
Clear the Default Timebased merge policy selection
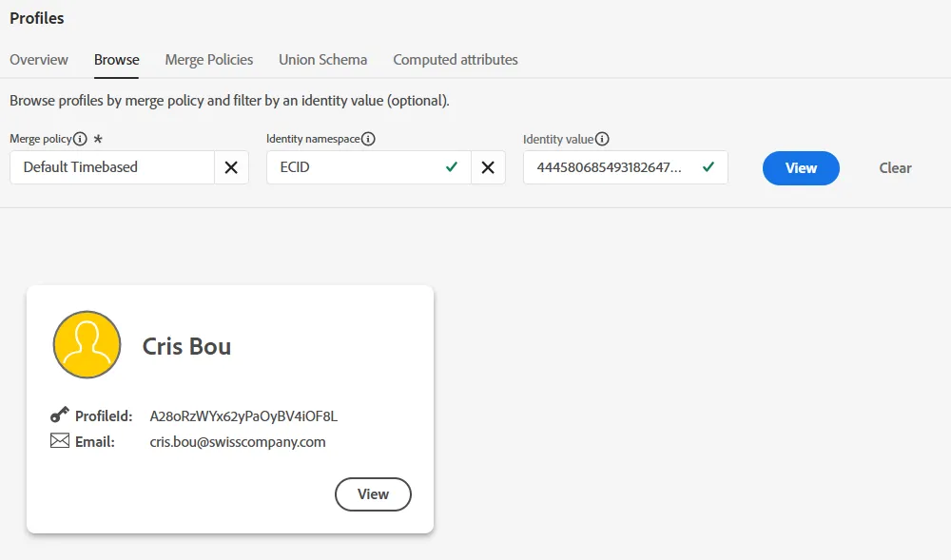(231, 167)
